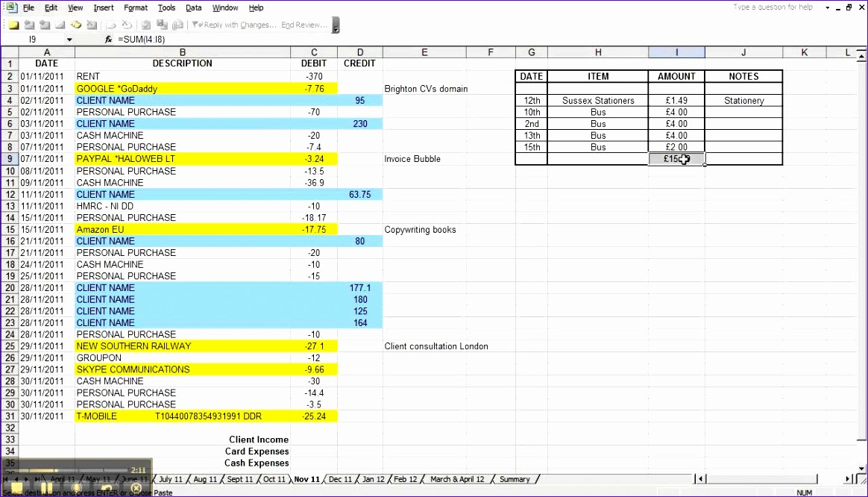Click the End Review button
Image resolution: width=868 pixels, height=497 pixels.
(x=304, y=25)
